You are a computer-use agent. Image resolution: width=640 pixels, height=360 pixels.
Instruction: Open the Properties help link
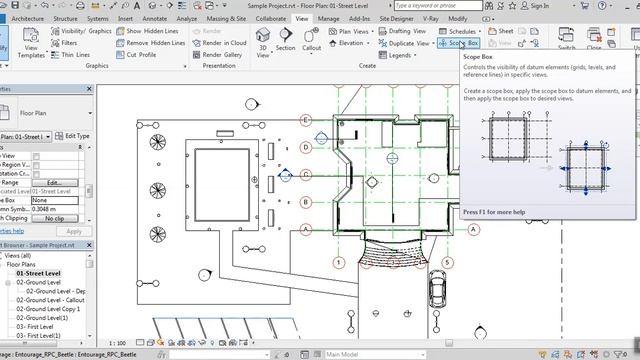tap(12, 231)
